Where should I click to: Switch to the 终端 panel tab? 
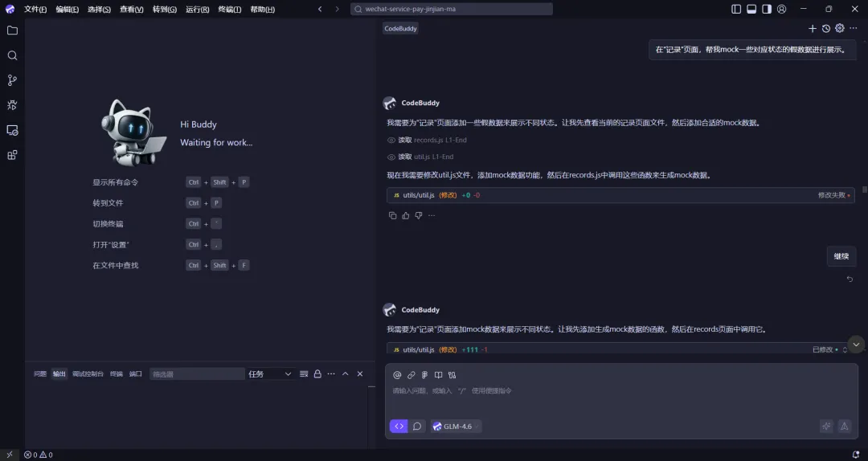point(117,374)
